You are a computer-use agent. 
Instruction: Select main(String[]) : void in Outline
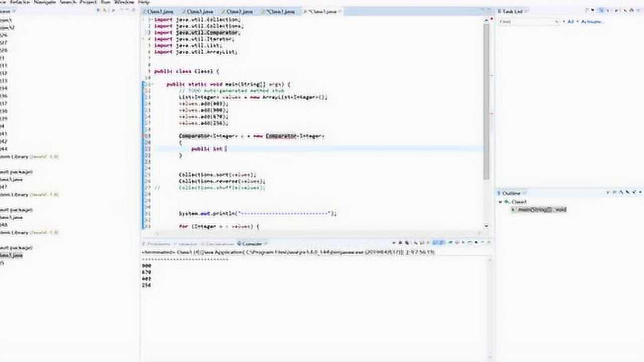click(x=539, y=209)
